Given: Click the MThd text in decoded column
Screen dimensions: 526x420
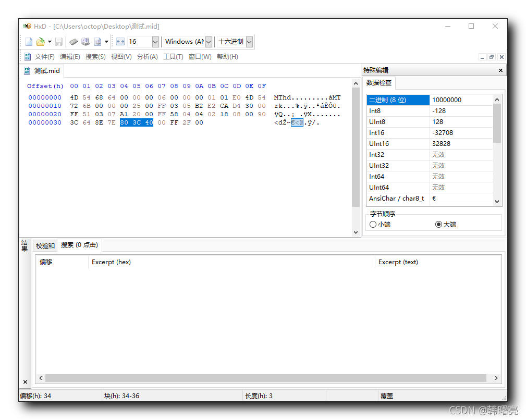Looking at the screenshot, I should tap(283, 97).
